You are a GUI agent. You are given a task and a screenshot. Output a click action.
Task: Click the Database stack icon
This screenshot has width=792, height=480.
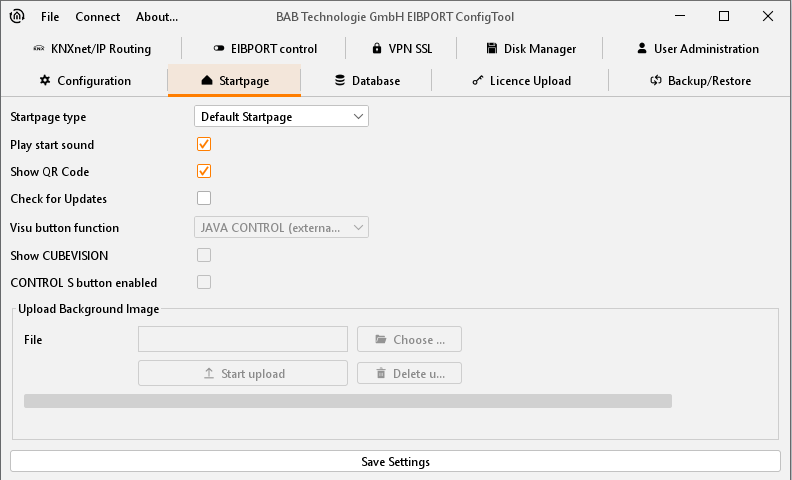coord(340,80)
